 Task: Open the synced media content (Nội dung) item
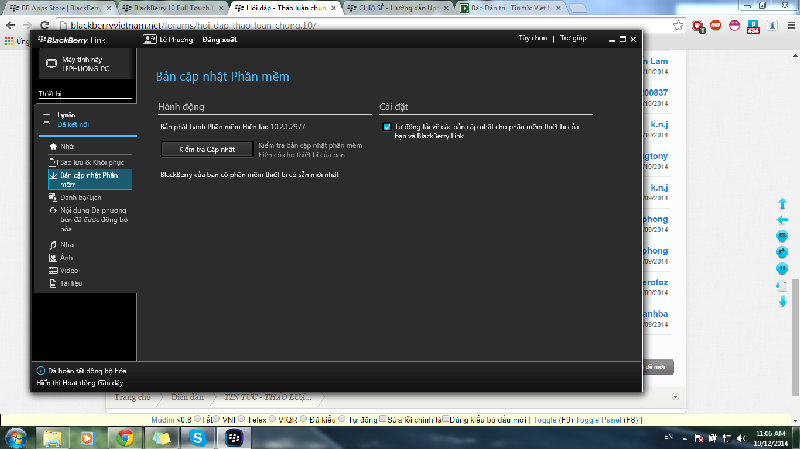point(90,219)
